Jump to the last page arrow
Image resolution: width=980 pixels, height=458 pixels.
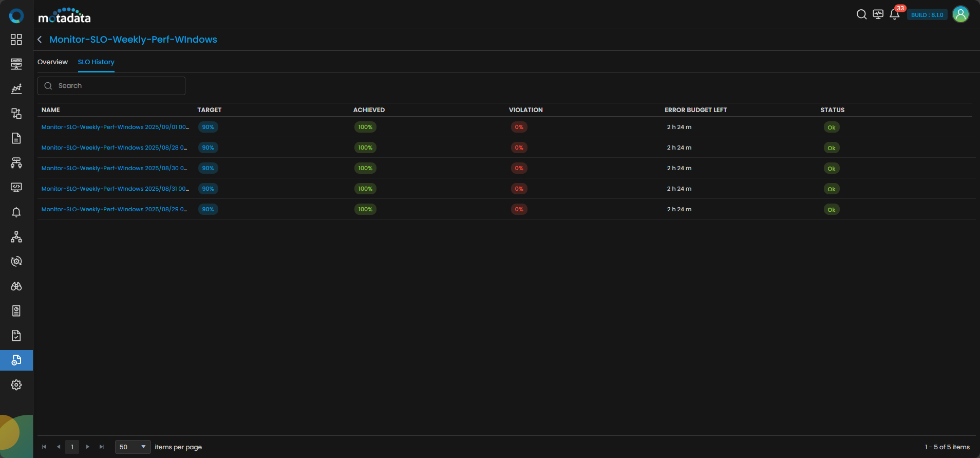102,447
